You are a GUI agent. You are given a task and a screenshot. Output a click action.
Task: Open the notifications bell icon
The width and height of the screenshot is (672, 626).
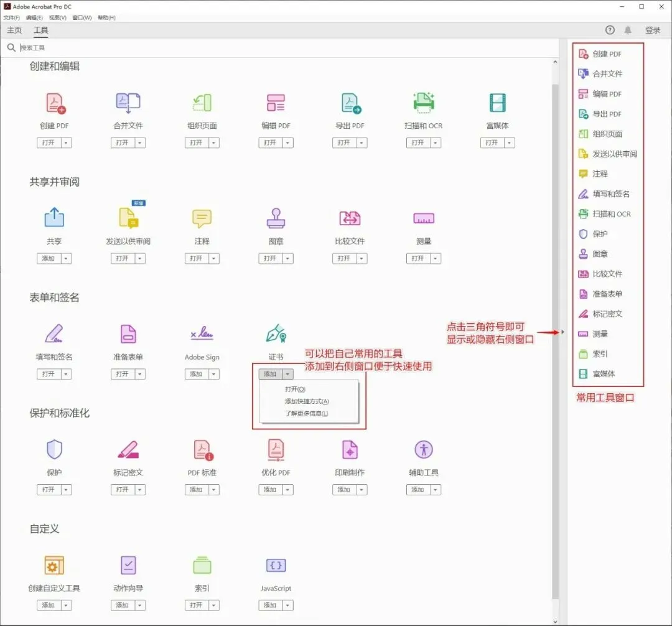(x=628, y=30)
